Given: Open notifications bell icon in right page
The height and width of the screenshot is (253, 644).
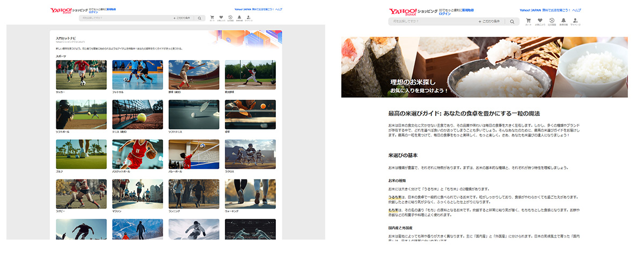Looking at the screenshot, I should click(x=563, y=21).
